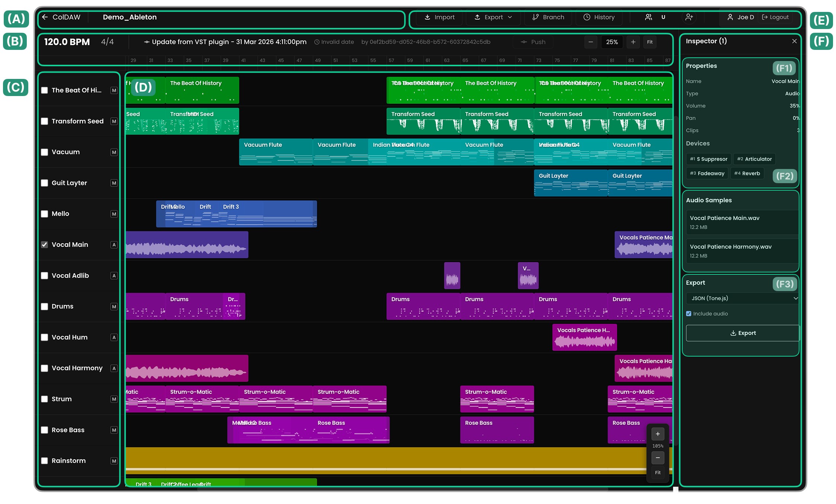Open the collaborators list icon
Viewport: 836px width, 504px height.
point(648,17)
